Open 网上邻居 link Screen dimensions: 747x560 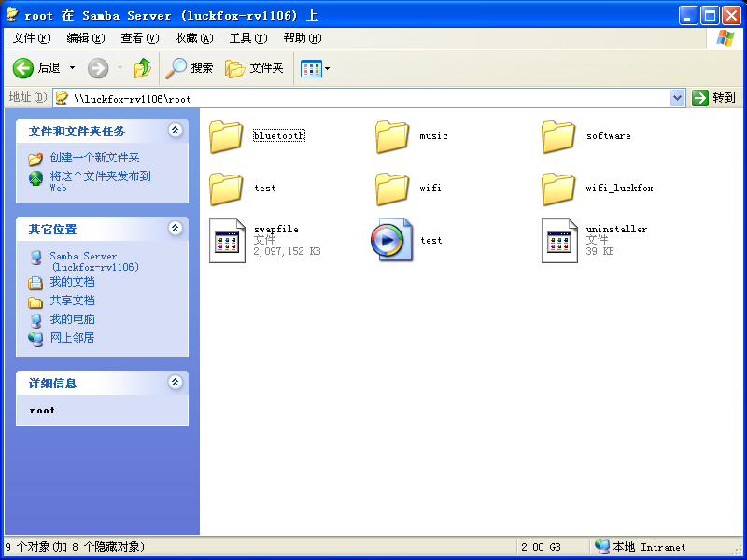[73, 338]
